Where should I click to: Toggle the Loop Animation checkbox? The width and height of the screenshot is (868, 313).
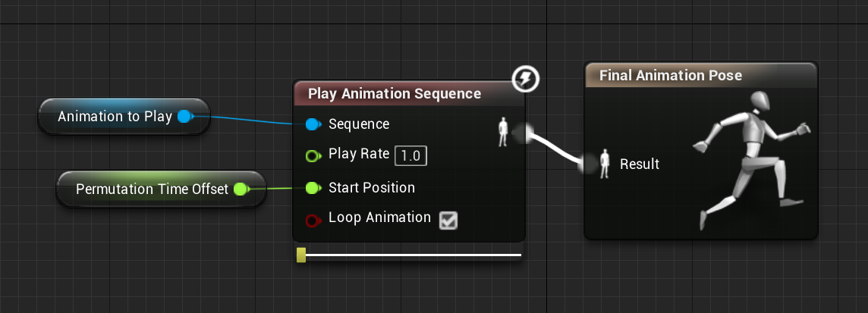click(448, 221)
